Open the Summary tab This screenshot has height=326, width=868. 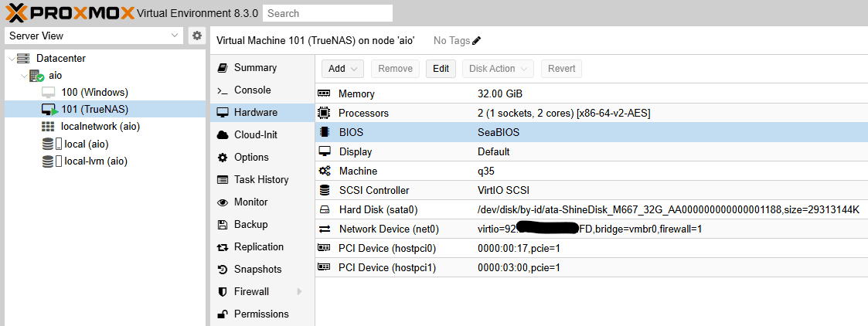coord(262,67)
